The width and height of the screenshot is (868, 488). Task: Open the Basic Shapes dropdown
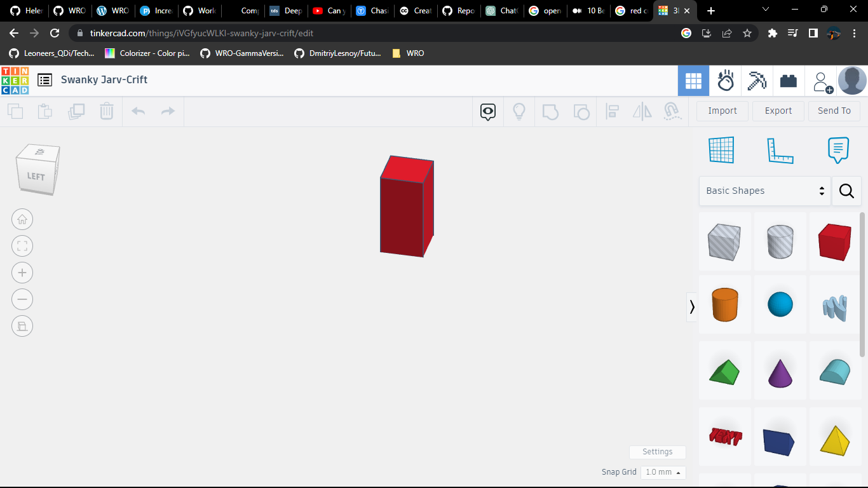pos(765,191)
